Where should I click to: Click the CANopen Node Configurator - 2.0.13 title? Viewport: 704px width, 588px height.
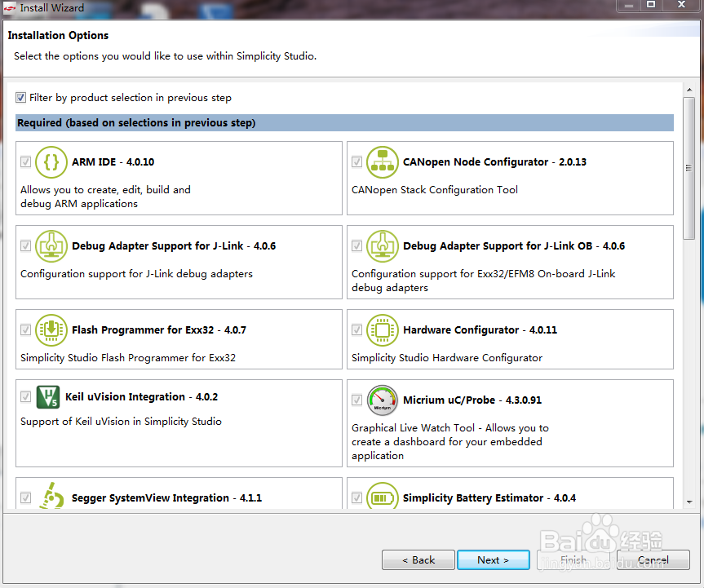[495, 162]
